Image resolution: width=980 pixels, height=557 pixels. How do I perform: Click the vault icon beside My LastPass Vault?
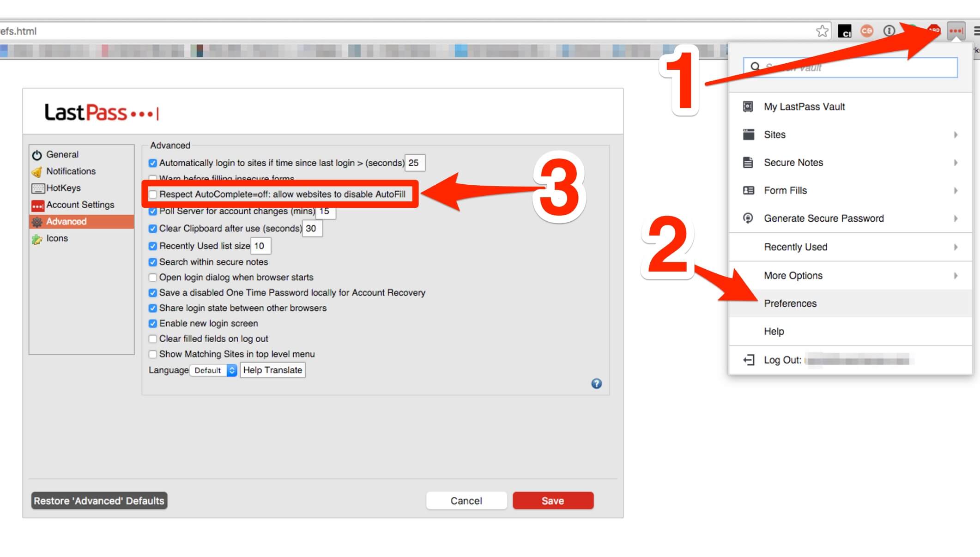click(x=748, y=107)
